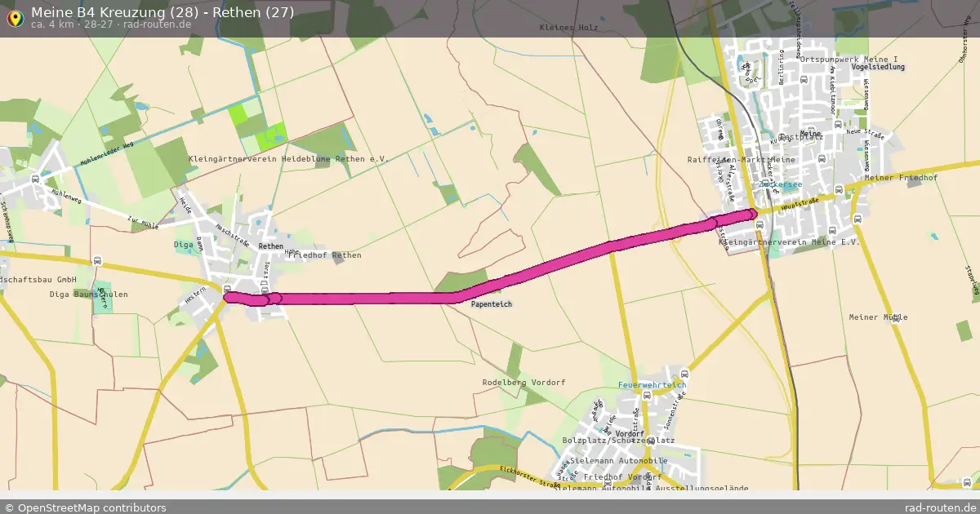Click the 'Neue Straße' road label
Image resolution: width=980 pixels, height=514 pixels.
click(x=866, y=132)
